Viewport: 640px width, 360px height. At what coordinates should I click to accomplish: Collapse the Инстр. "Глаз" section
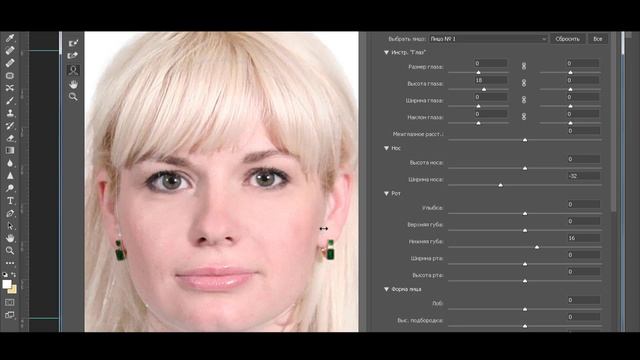click(x=386, y=53)
